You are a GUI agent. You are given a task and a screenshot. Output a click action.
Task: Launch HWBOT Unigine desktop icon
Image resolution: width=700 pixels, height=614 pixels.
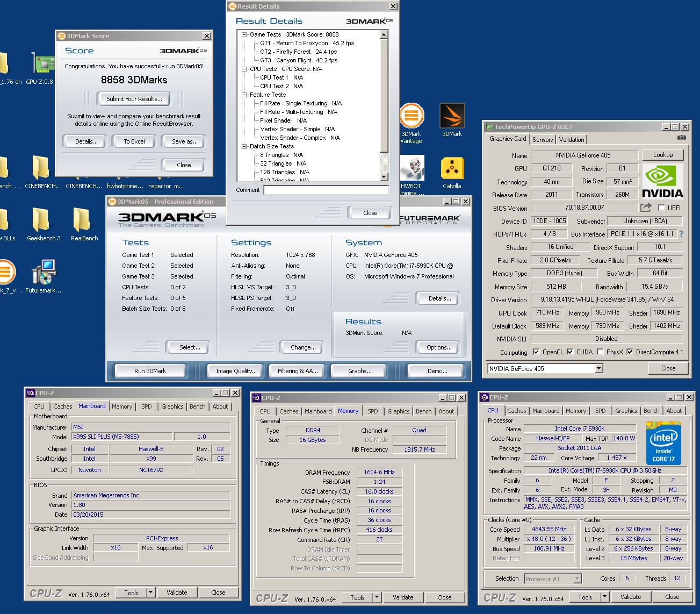412,175
